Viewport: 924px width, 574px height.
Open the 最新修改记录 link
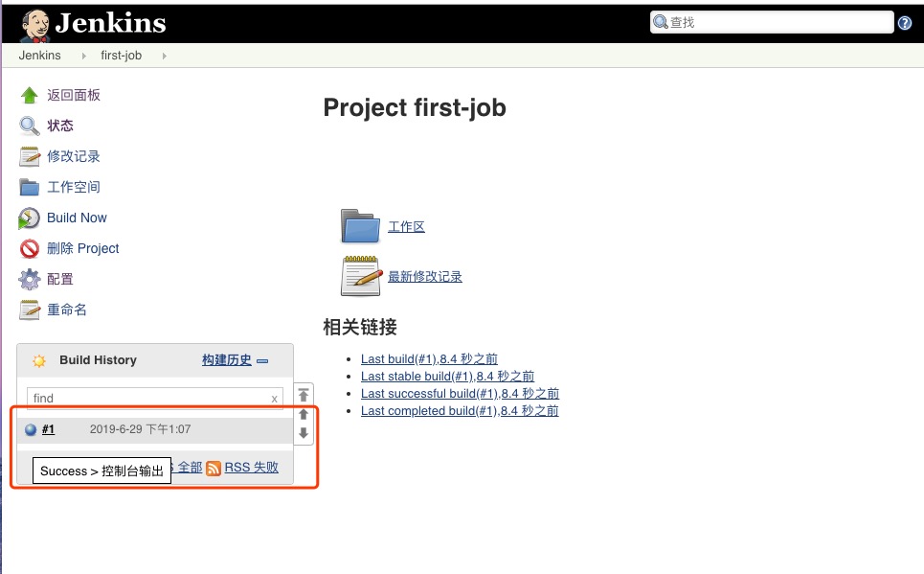pyautogui.click(x=425, y=276)
